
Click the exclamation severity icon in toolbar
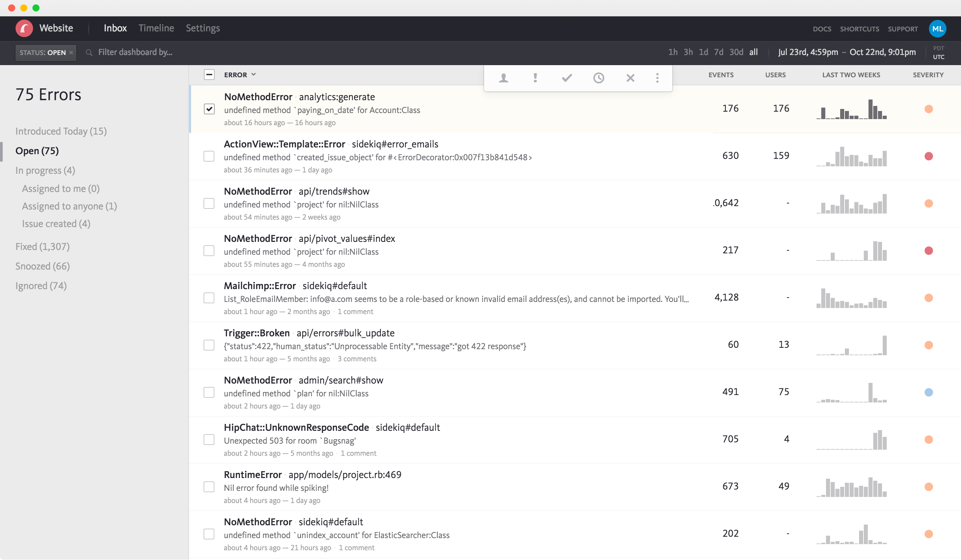coord(535,78)
